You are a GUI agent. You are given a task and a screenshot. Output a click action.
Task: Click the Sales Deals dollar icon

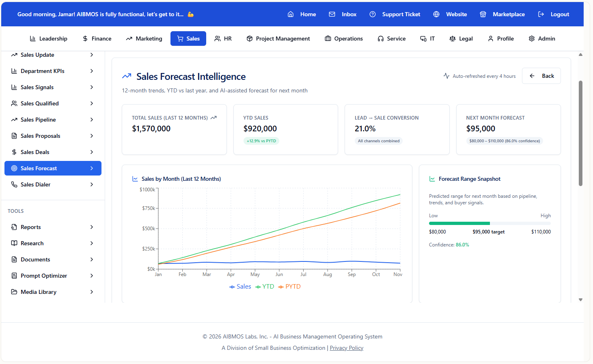point(14,152)
